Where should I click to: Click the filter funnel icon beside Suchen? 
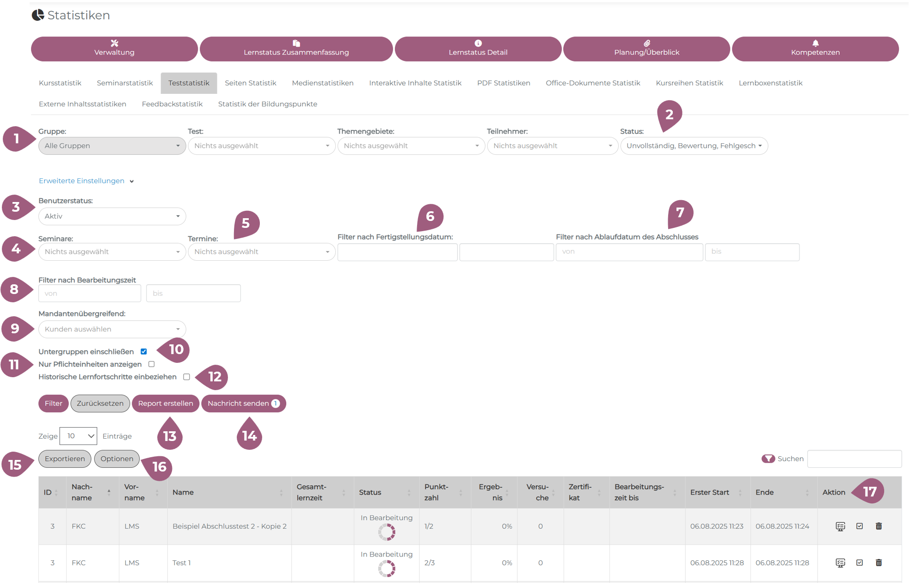click(768, 459)
